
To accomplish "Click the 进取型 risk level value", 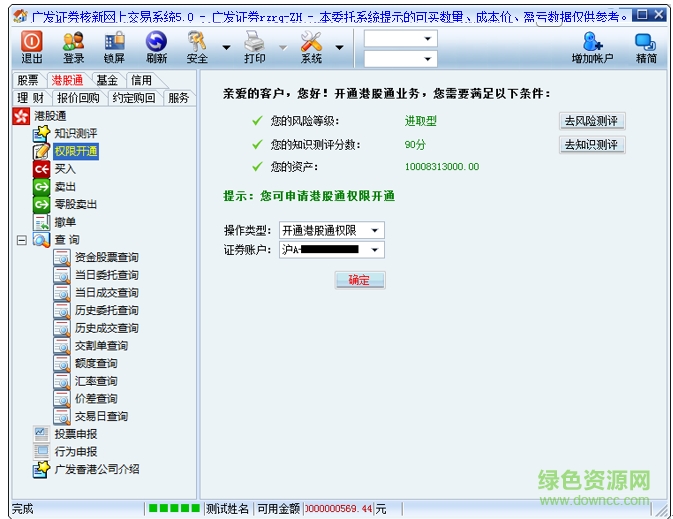I will tap(421, 121).
